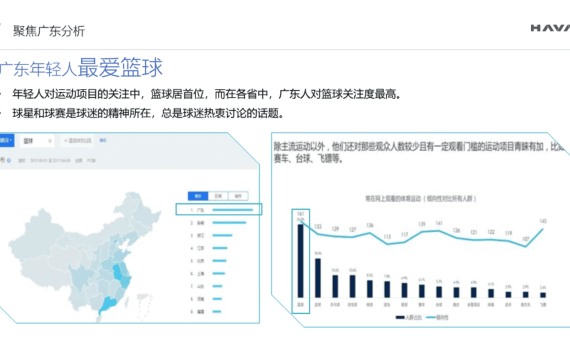Click the bright blue Anhui region on the map
The height and width of the screenshot is (360, 570).
tap(117, 272)
